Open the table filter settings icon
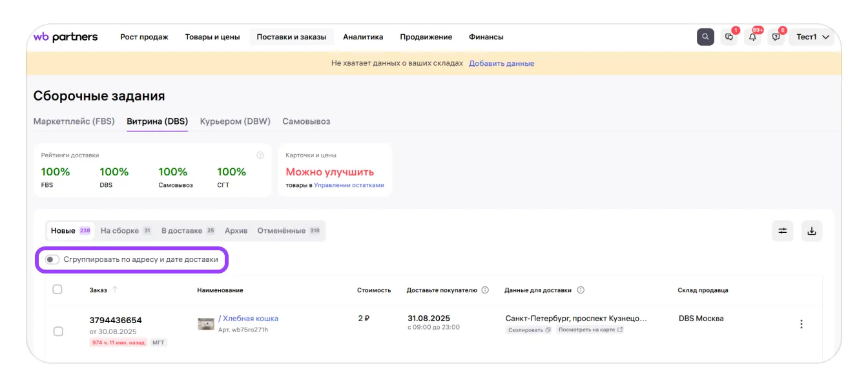 tap(783, 231)
